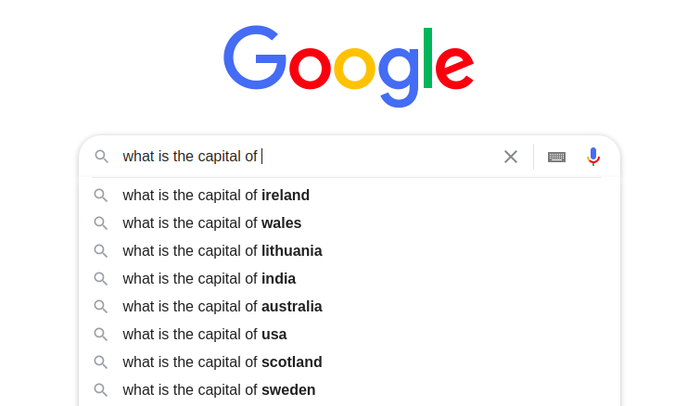Choose the india autocomplete suggestion

click(350, 279)
